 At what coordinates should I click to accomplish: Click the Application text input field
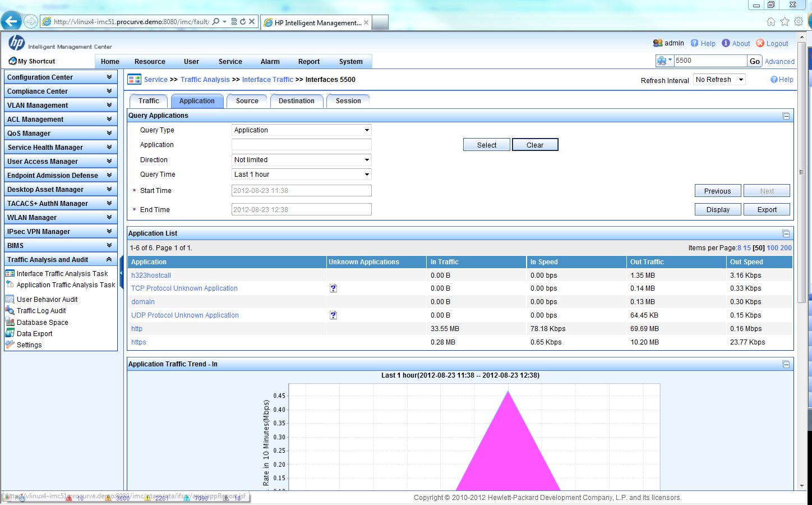coord(302,145)
